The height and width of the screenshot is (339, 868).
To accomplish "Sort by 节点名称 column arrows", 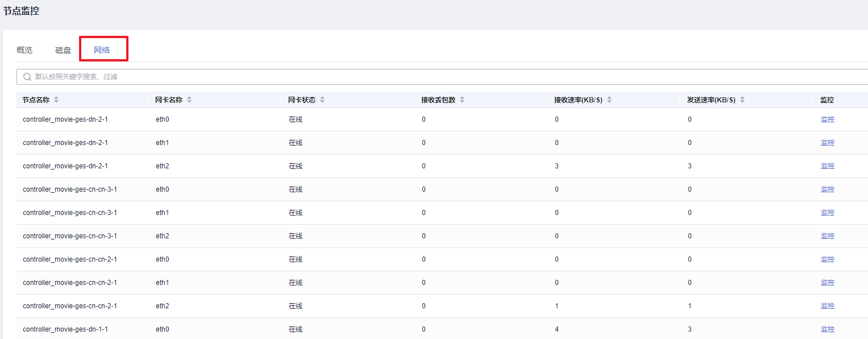I will point(56,100).
